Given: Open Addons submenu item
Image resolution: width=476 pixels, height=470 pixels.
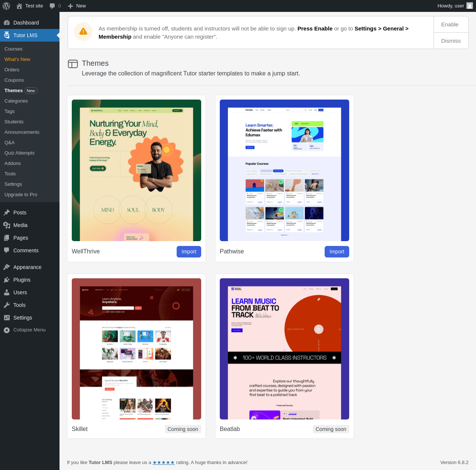Looking at the screenshot, I should [x=13, y=163].
